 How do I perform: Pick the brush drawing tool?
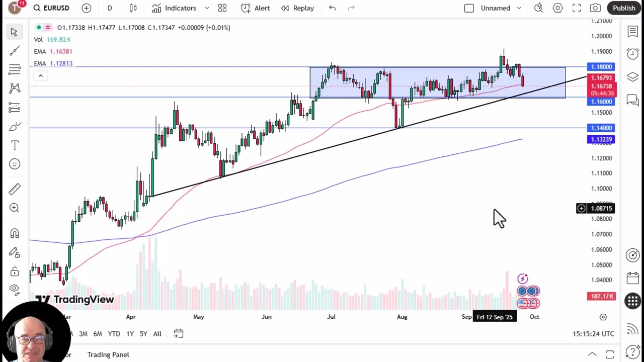point(14,126)
